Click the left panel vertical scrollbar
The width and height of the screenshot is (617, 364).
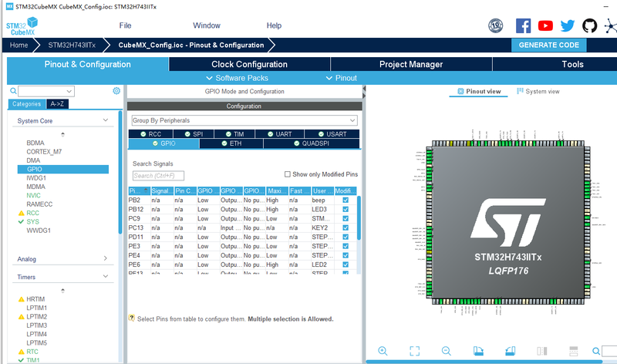120,172
